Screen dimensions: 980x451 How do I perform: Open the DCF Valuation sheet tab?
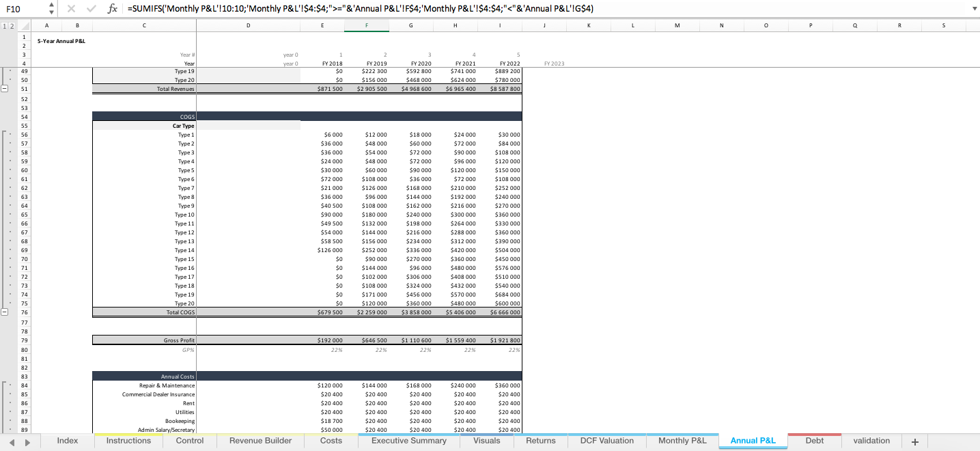(x=606, y=441)
